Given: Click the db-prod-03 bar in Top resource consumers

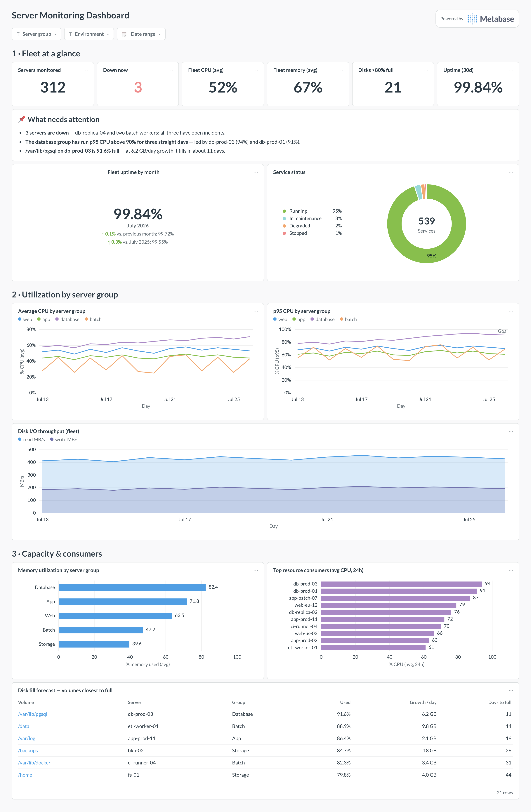Looking at the screenshot, I should (401, 584).
